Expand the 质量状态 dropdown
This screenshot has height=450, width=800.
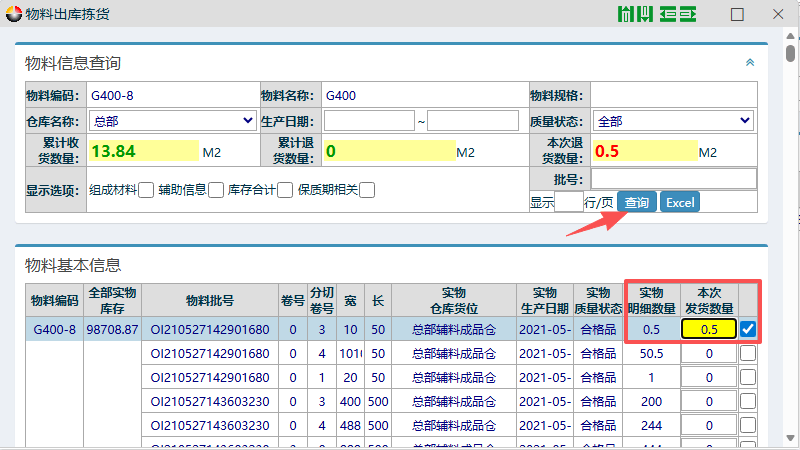tap(673, 121)
